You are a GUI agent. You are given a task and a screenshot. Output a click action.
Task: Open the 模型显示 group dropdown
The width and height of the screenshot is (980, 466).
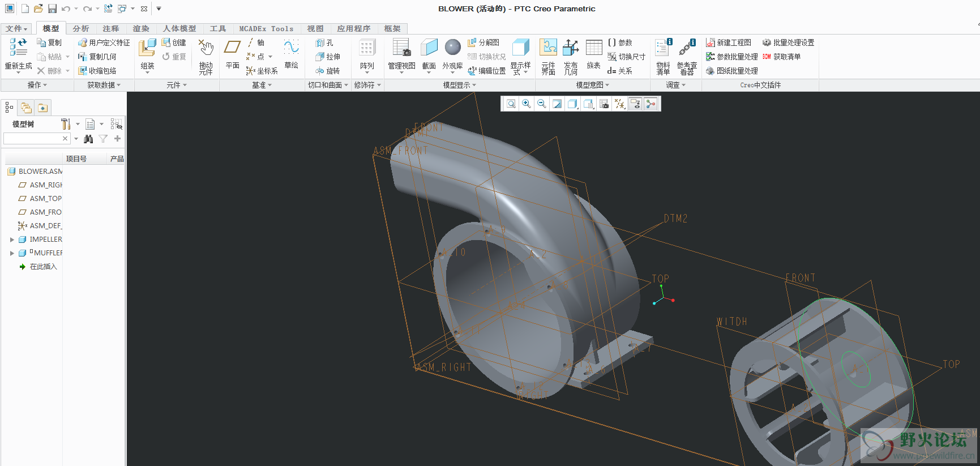click(x=459, y=85)
